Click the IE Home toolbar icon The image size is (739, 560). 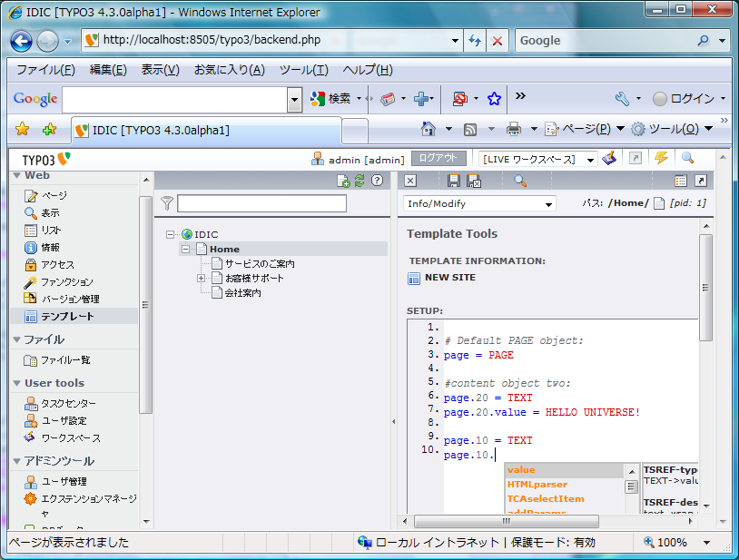429,129
